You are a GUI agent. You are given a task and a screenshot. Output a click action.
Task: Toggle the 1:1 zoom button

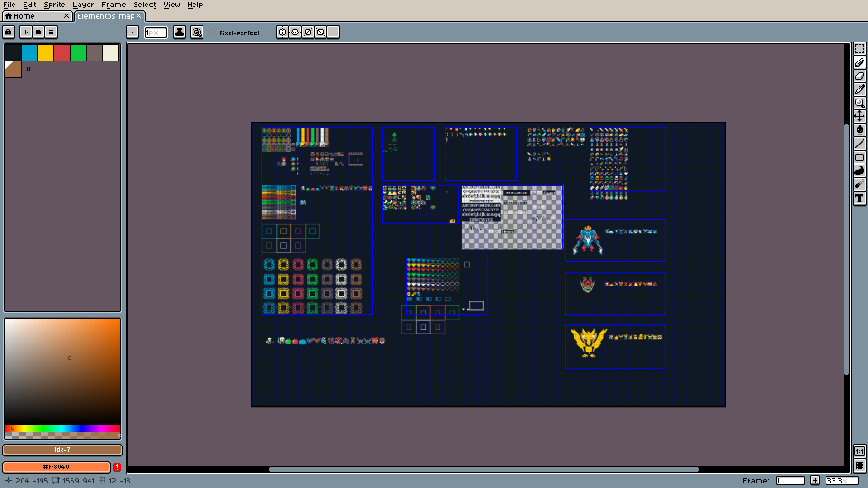859,451
